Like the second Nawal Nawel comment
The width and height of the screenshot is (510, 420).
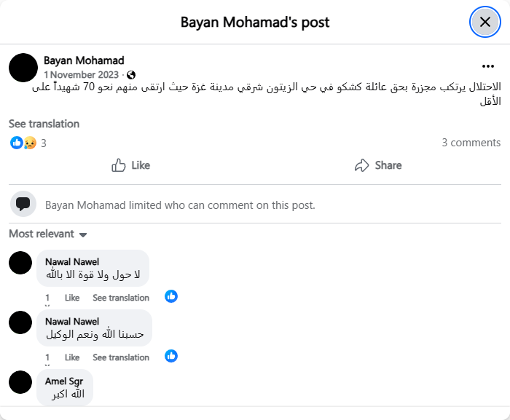pos(72,357)
